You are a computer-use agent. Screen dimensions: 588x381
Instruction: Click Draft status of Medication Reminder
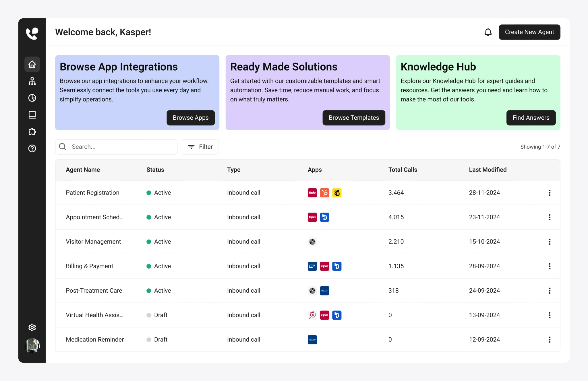coord(157,340)
